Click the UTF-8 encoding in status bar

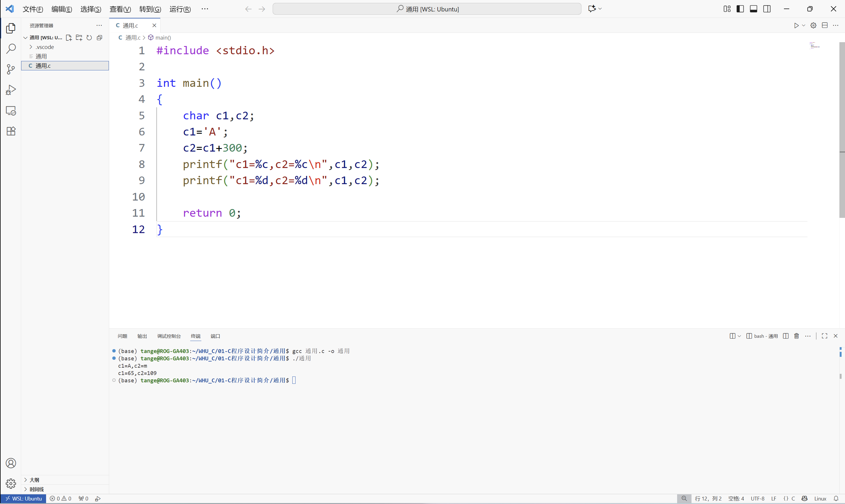[x=757, y=498]
